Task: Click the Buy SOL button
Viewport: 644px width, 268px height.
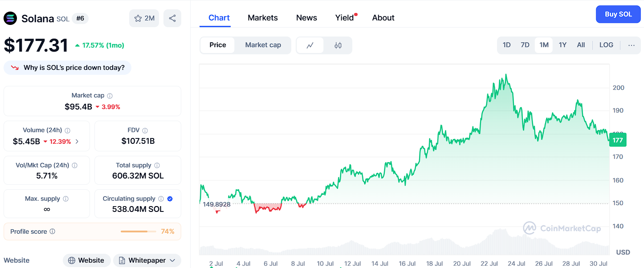Action: click(618, 14)
